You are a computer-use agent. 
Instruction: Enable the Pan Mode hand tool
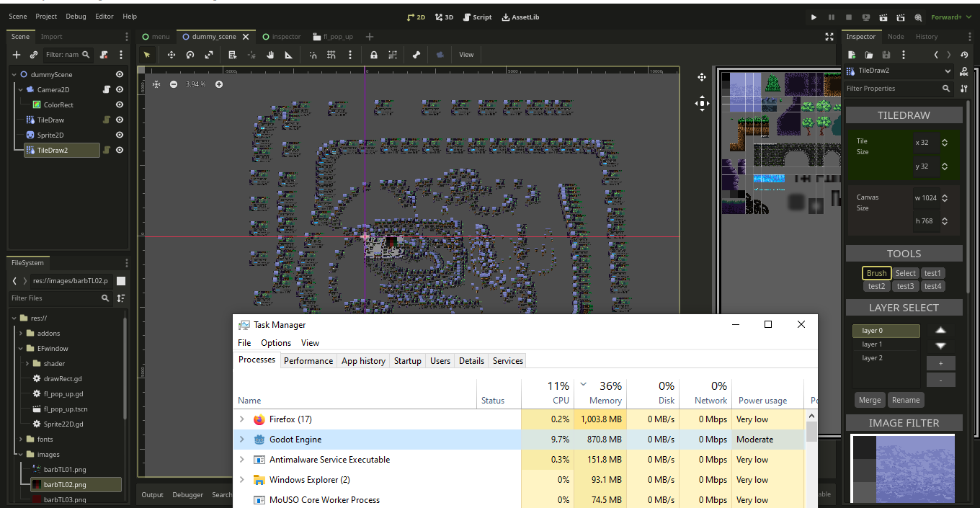point(270,55)
